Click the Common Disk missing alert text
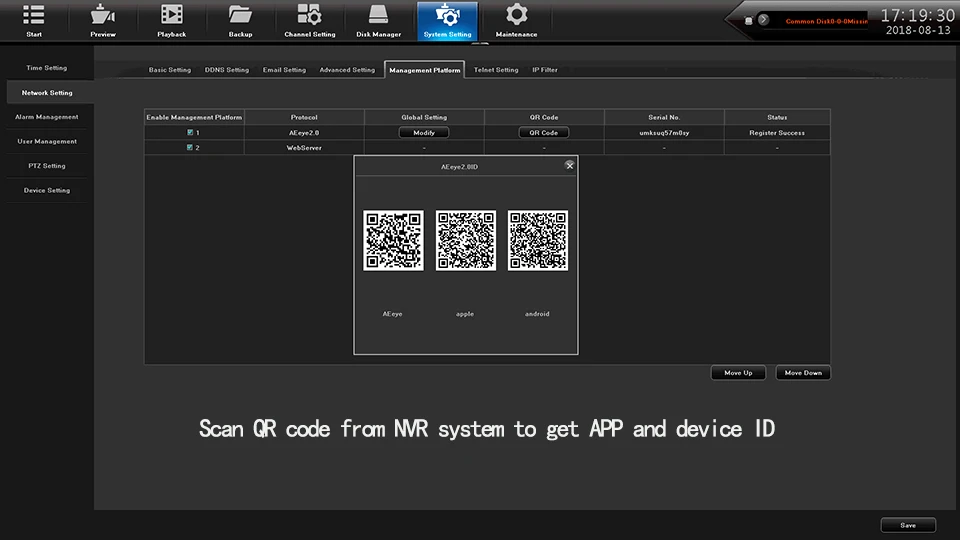960x540 pixels. tap(827, 21)
